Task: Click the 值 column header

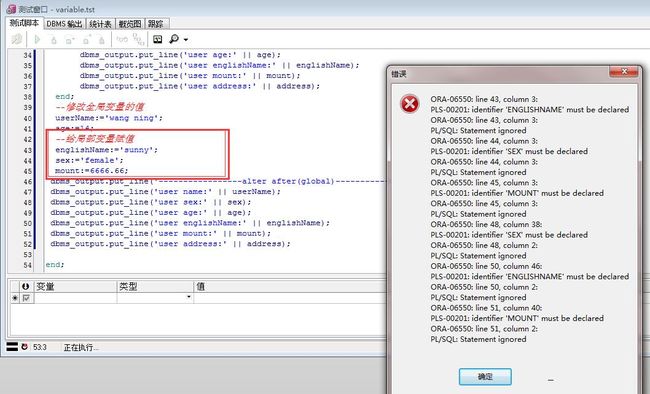Action: click(x=289, y=286)
